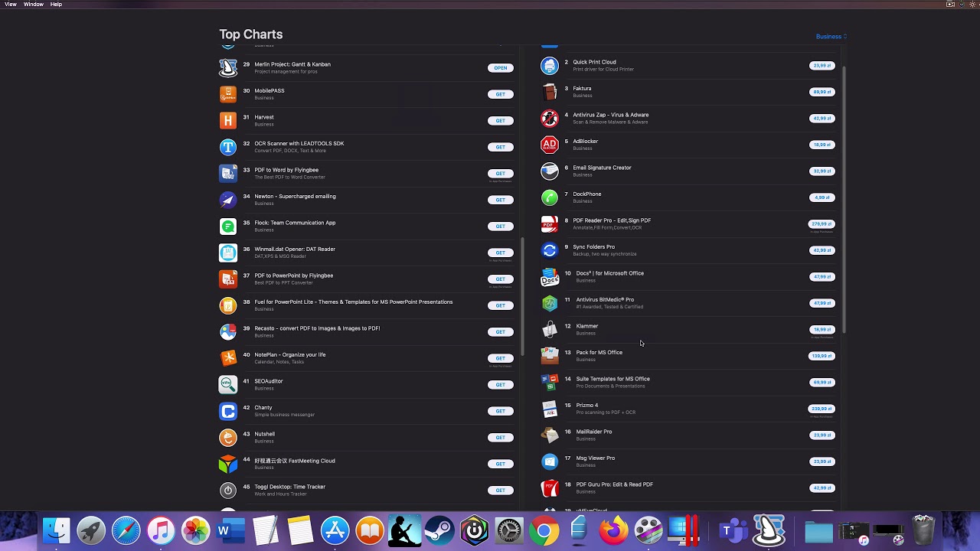Open Finder from the Dock
The height and width of the screenshot is (551, 980).
click(56, 530)
